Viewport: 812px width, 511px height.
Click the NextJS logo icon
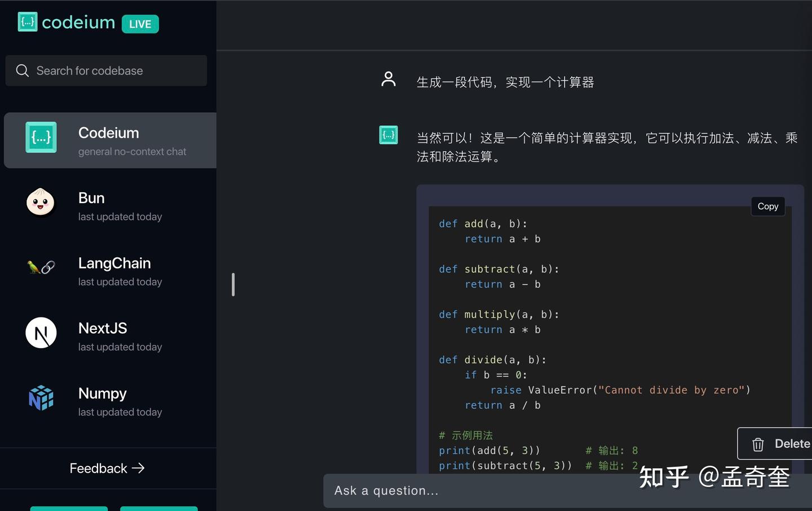(41, 333)
